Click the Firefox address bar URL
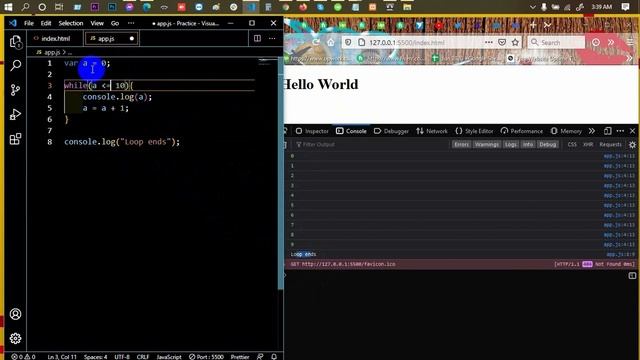 point(407,42)
